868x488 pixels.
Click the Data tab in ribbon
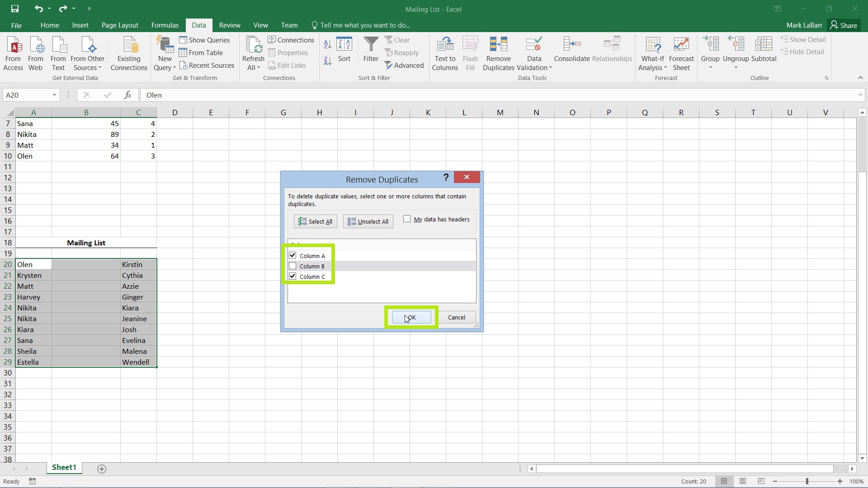point(198,25)
